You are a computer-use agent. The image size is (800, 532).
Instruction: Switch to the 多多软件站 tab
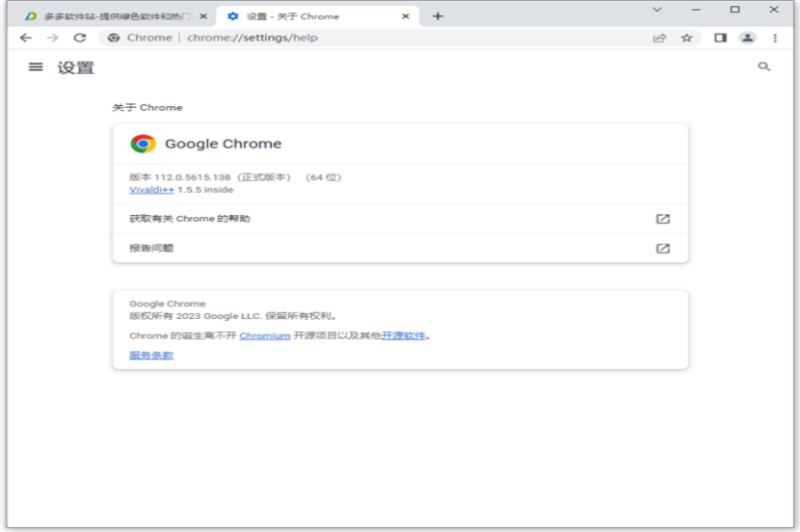[x=117, y=16]
